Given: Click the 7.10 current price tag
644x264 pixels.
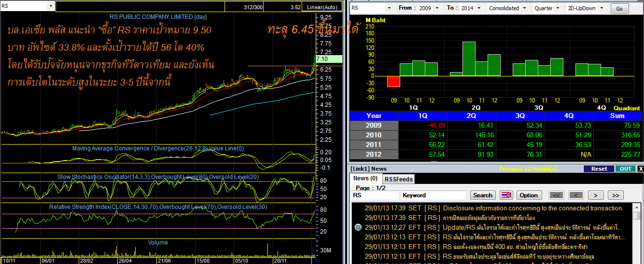Looking at the screenshot, I should pyautogui.click(x=329, y=59).
